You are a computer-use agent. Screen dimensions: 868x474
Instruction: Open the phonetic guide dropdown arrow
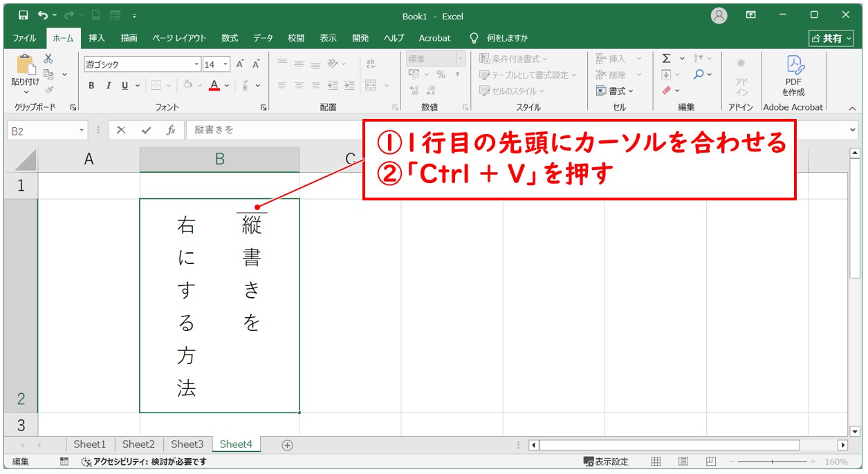pos(258,86)
